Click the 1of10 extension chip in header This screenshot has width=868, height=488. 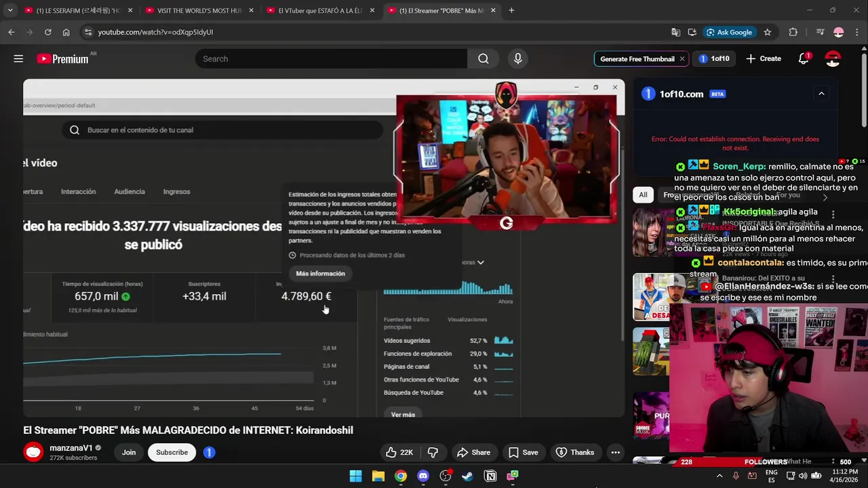(714, 59)
